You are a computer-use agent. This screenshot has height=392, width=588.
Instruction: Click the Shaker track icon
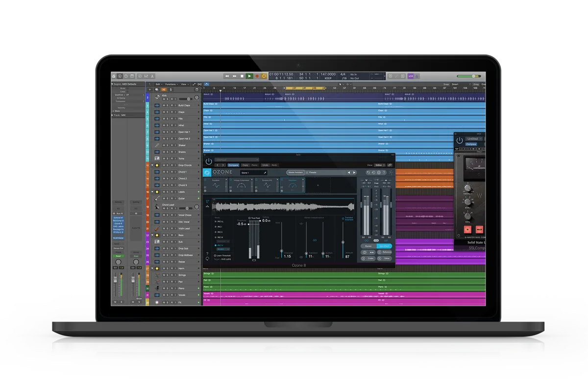coord(157,146)
